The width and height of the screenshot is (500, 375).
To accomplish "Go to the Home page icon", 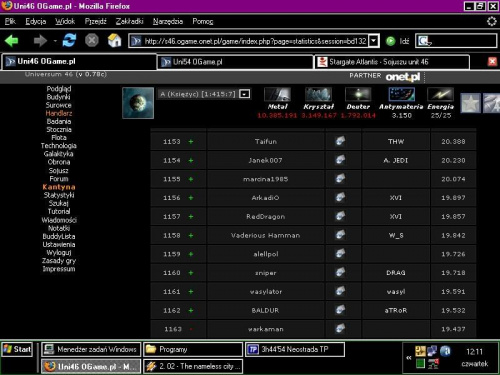I will (114, 41).
